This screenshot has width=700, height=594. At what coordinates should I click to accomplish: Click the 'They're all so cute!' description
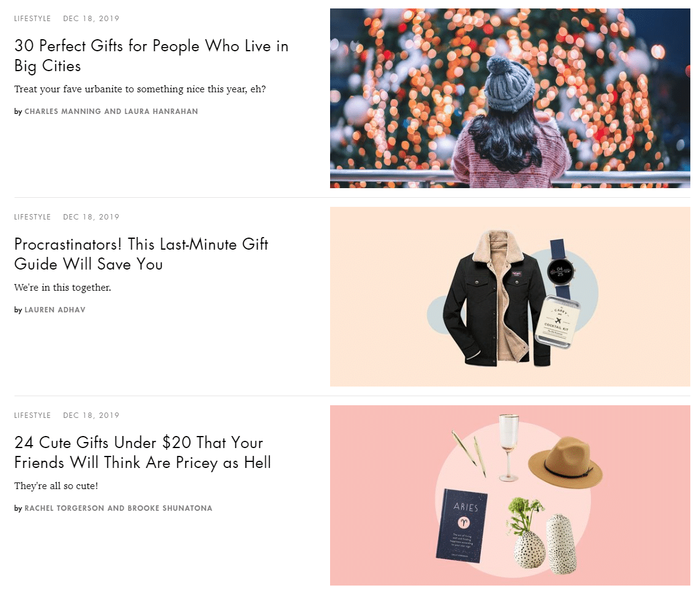pyautogui.click(x=56, y=485)
